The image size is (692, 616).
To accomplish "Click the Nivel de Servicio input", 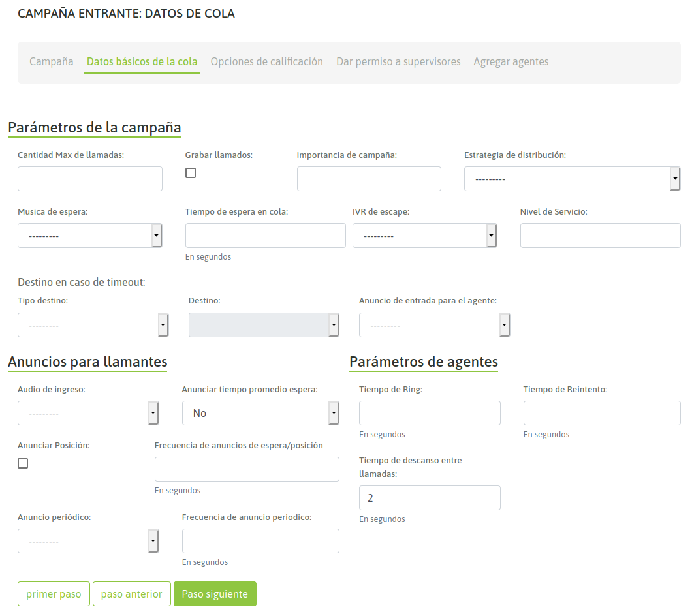I will tap(600, 236).
